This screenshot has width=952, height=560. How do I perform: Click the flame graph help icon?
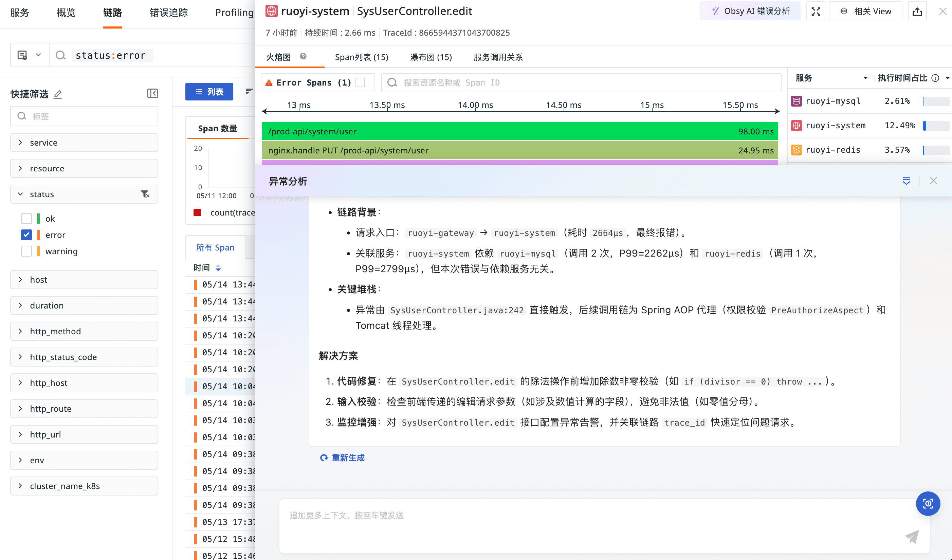coord(303,56)
